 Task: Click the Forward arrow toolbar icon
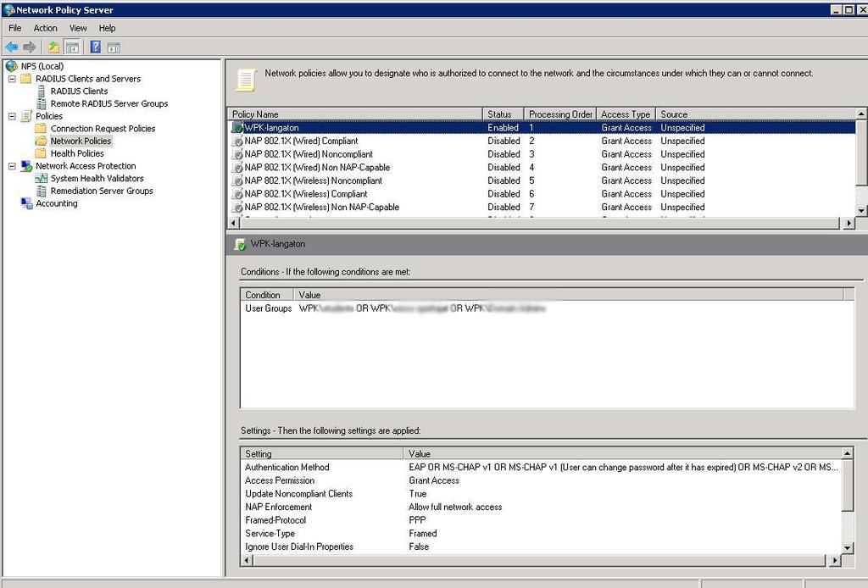30,47
